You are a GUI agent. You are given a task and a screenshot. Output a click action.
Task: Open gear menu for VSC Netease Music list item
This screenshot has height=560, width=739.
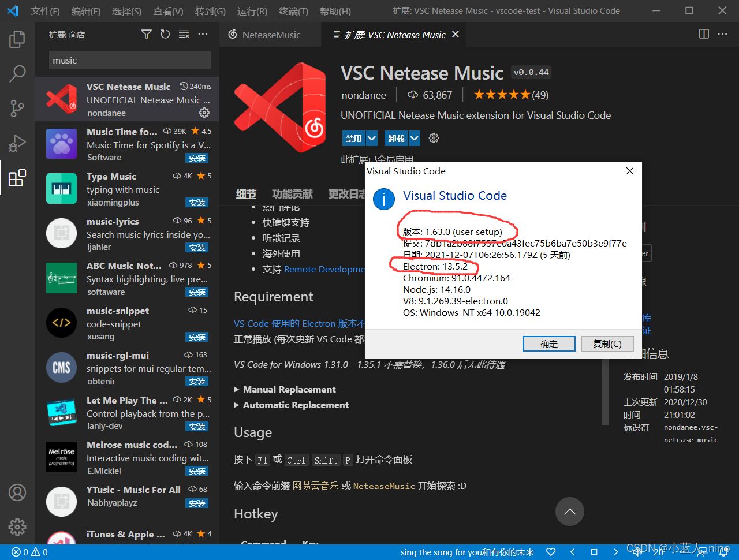click(204, 112)
